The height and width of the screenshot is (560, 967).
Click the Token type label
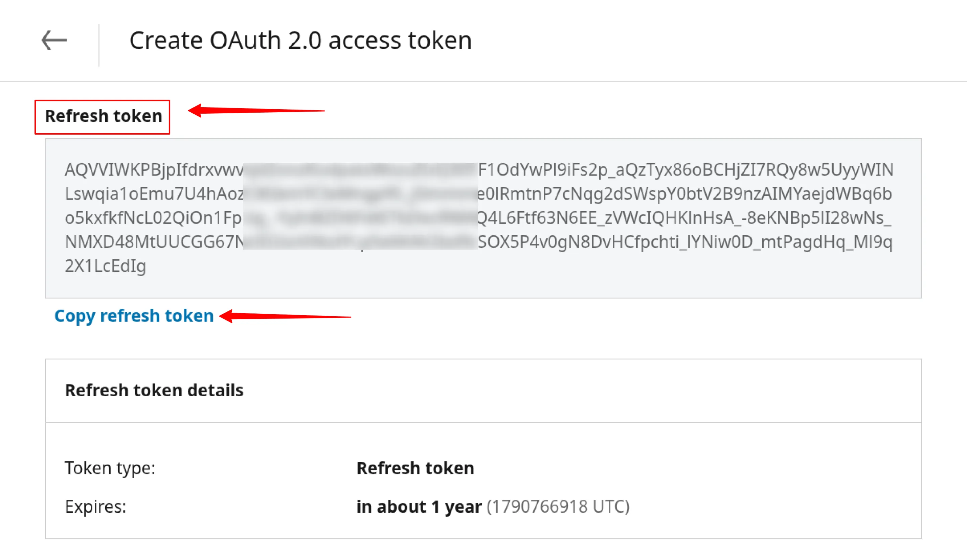coord(111,468)
